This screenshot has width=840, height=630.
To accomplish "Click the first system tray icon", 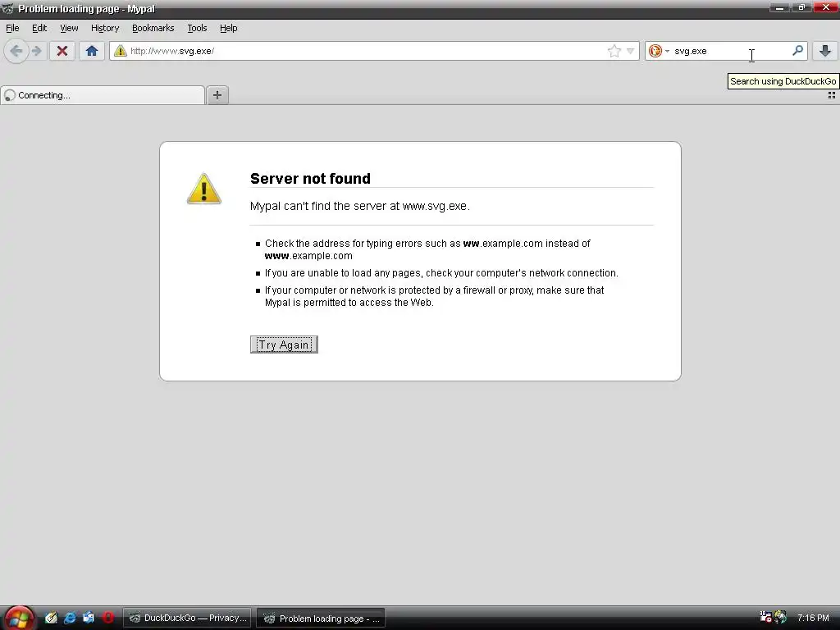I will tap(765, 617).
